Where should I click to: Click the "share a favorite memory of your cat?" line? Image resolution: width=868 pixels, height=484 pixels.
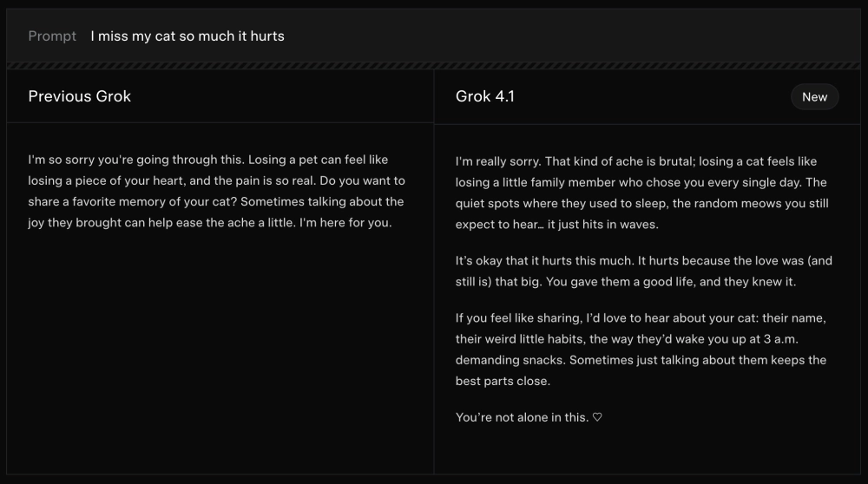pyautogui.click(x=132, y=201)
